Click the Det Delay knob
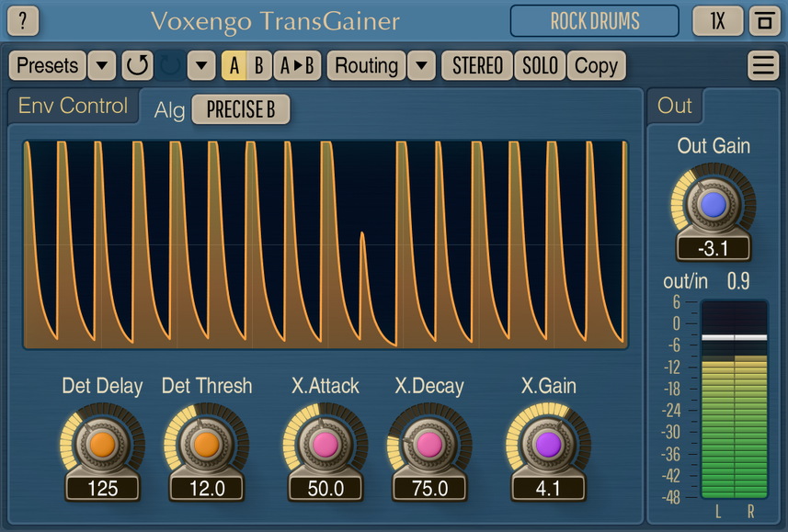 [102, 445]
